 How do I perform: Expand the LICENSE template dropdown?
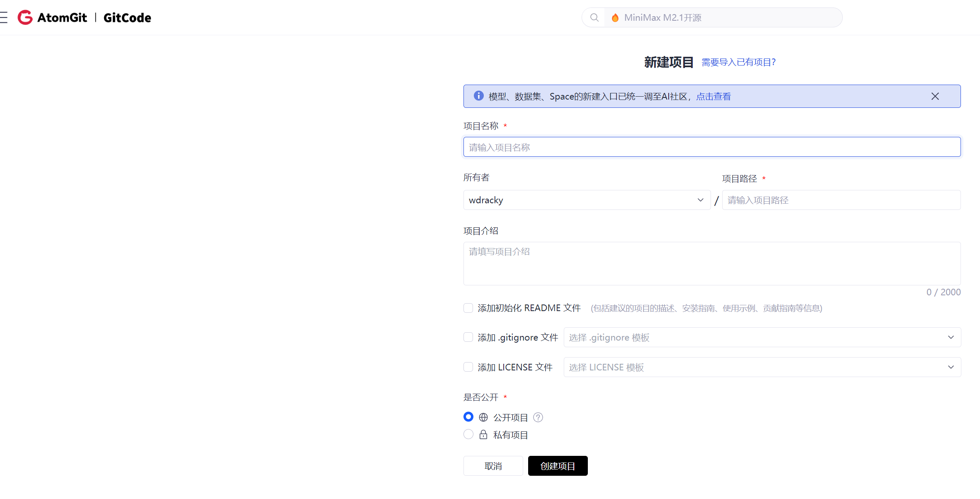pyautogui.click(x=762, y=367)
